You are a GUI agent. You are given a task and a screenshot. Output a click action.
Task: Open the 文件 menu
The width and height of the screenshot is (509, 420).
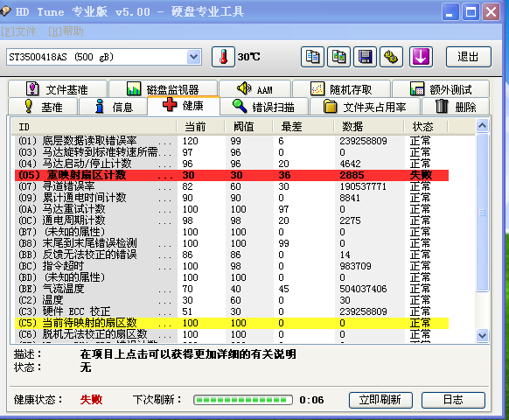[18, 31]
